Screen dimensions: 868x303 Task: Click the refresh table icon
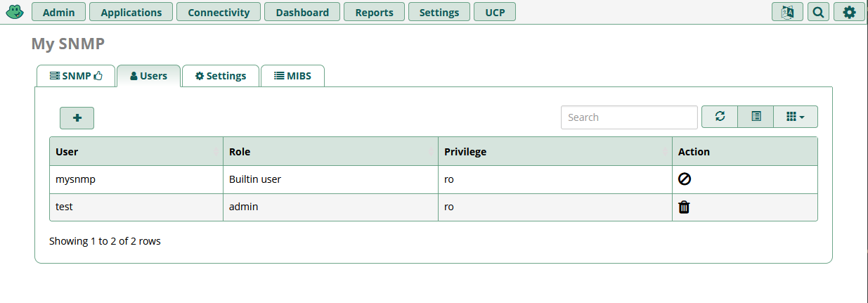[720, 117]
